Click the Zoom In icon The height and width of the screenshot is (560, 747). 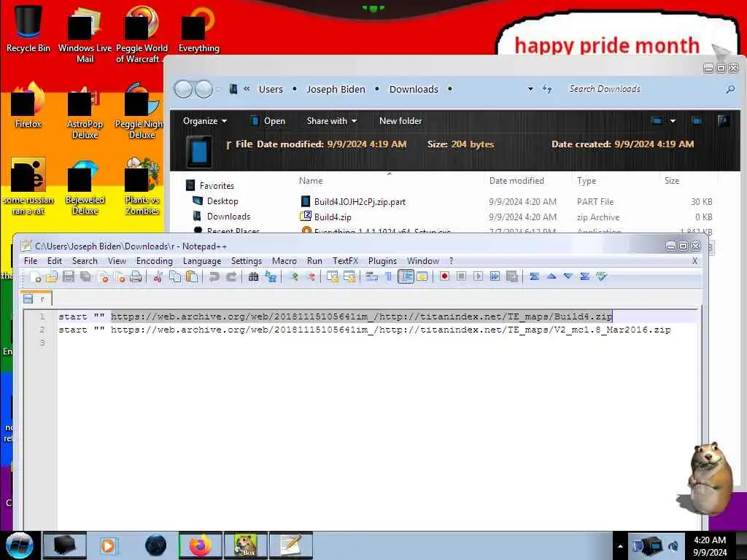(x=295, y=276)
